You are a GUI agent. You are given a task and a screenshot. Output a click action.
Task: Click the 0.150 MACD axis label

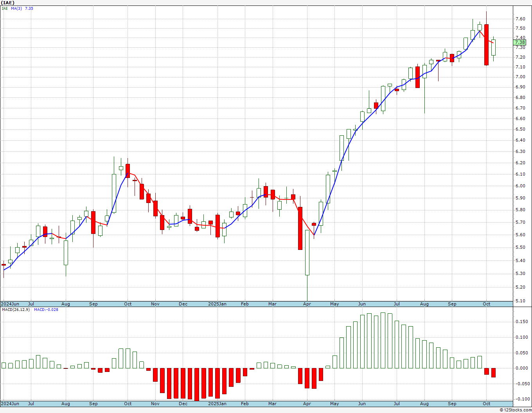(x=521, y=322)
